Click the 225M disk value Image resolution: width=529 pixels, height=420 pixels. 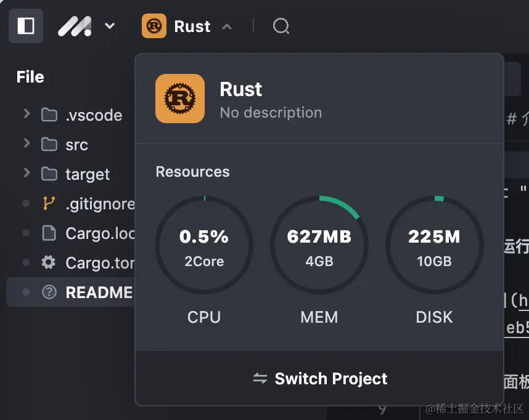click(x=434, y=236)
